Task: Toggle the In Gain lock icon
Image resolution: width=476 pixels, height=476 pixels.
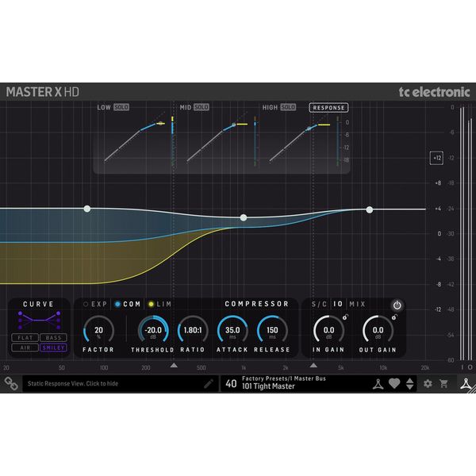Action: 345,317
